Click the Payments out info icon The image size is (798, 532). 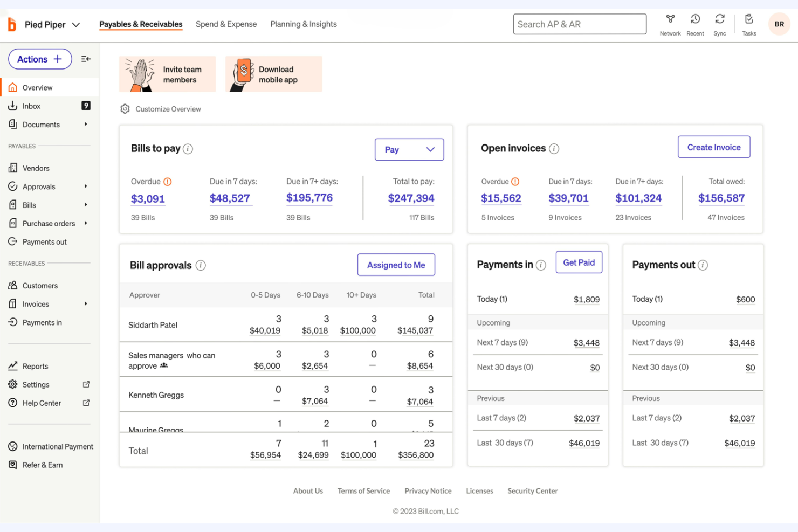point(703,265)
